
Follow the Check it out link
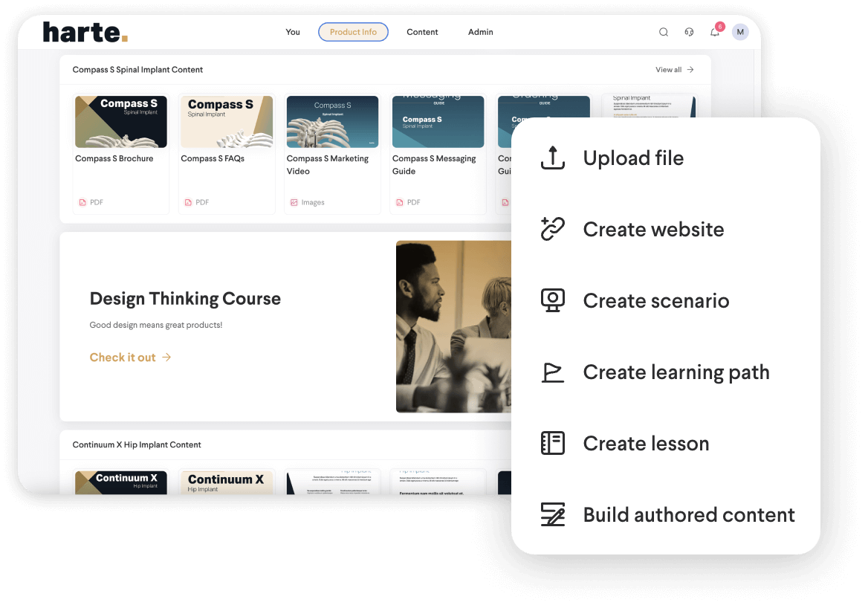[130, 358]
